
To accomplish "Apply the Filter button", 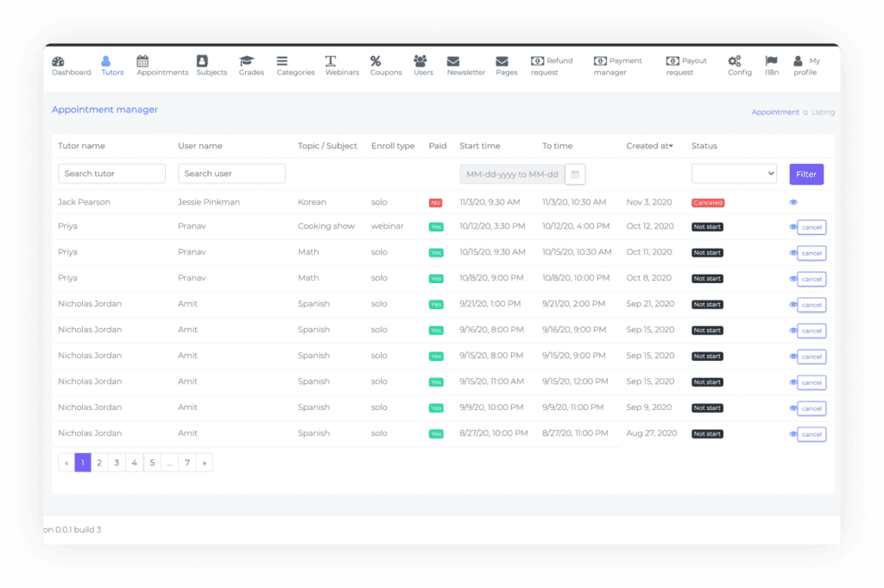I will (x=805, y=173).
